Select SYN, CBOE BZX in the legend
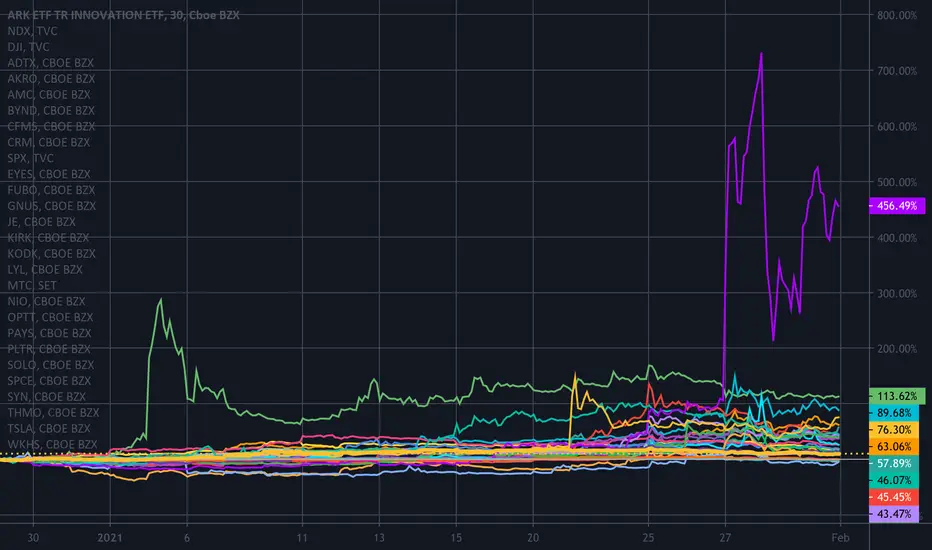 coord(46,397)
